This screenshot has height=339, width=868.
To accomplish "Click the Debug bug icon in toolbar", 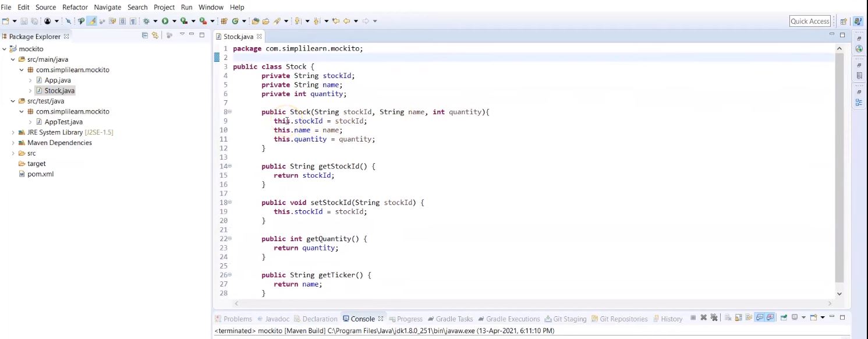I will pos(146,21).
